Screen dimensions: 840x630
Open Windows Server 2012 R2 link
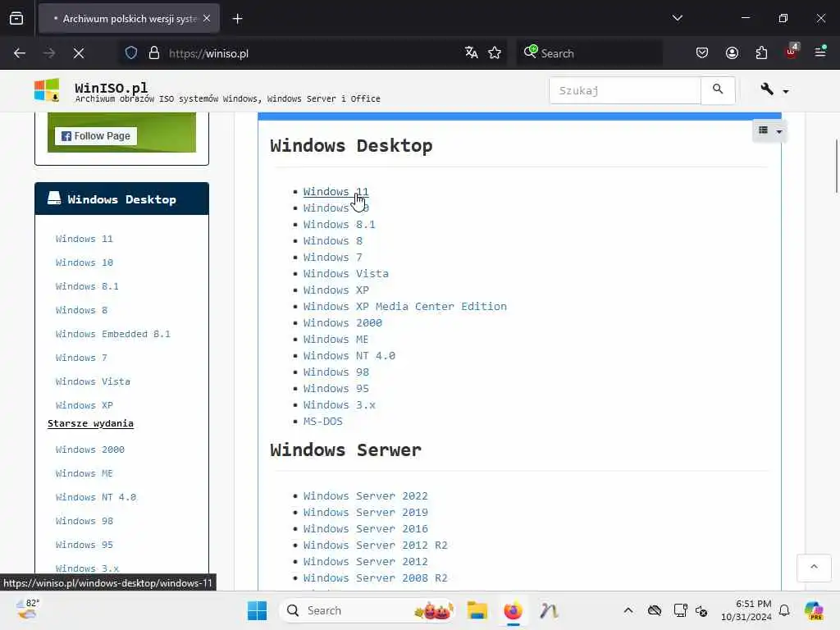coord(376,546)
